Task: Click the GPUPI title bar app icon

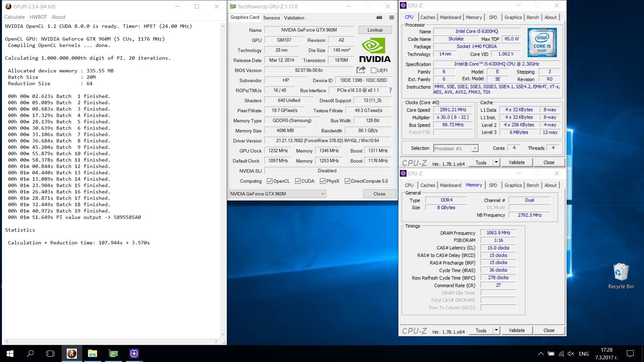Action: tap(8, 6)
